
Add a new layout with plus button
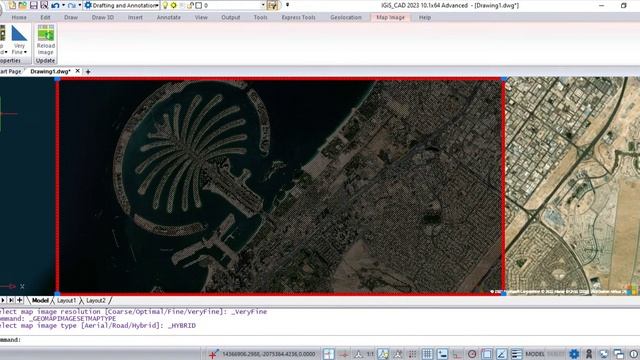pyautogui.click(x=20, y=300)
